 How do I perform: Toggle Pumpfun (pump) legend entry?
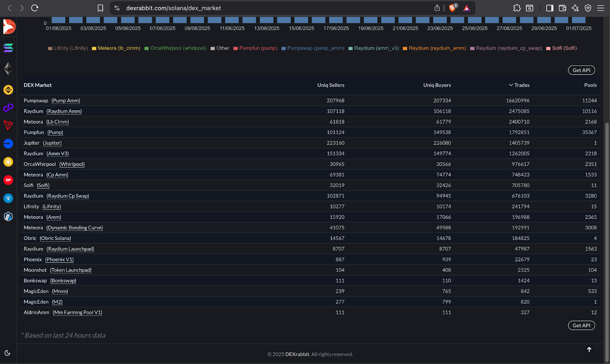point(255,48)
